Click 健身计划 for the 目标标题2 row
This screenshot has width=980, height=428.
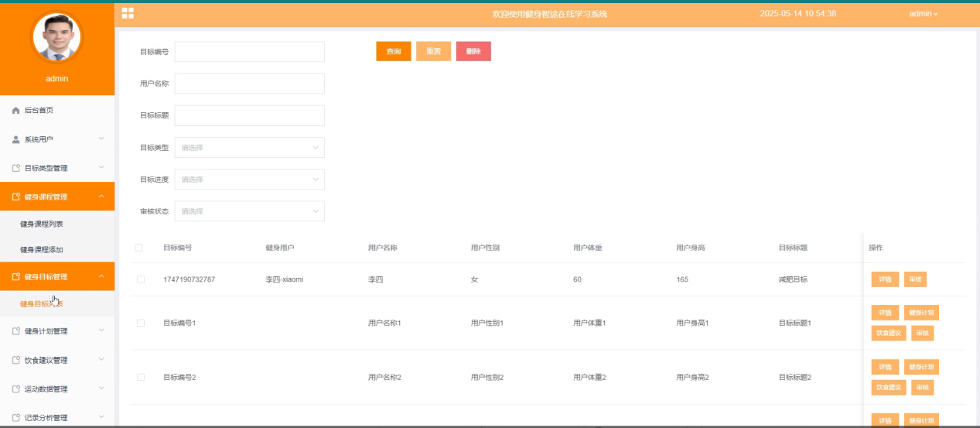[921, 367]
